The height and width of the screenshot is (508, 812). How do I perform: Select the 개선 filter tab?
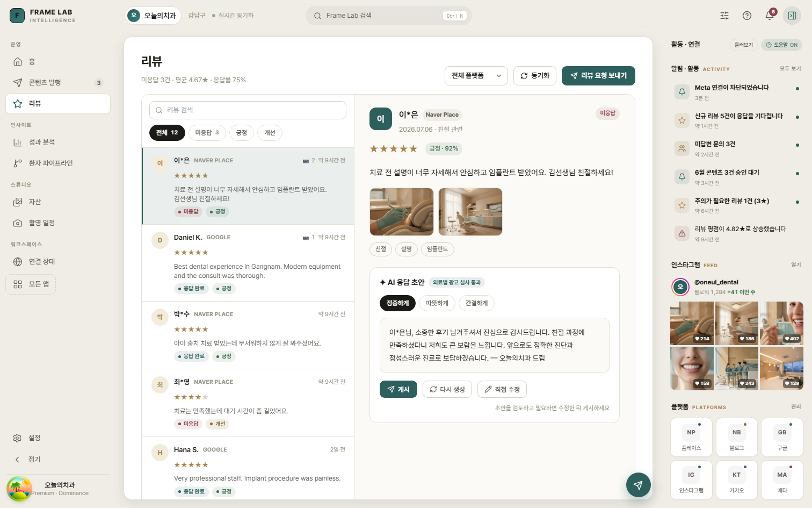270,133
